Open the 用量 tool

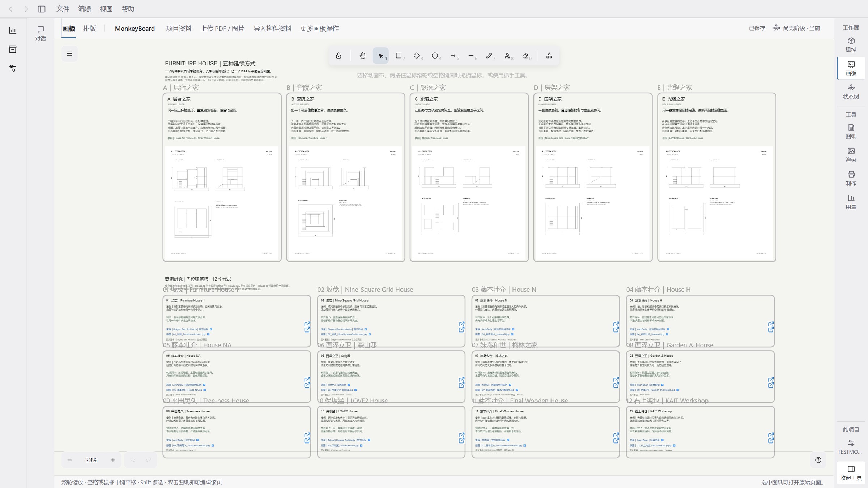pyautogui.click(x=851, y=202)
